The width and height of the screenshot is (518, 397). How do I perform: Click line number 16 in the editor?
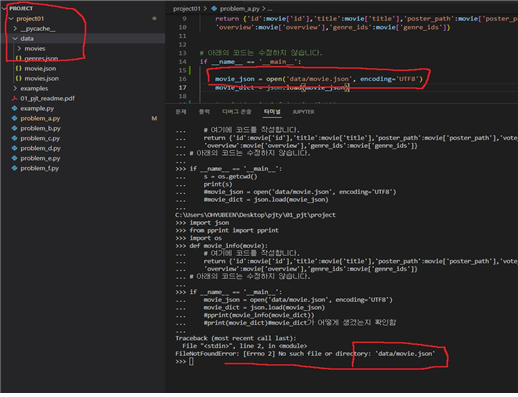click(x=182, y=79)
